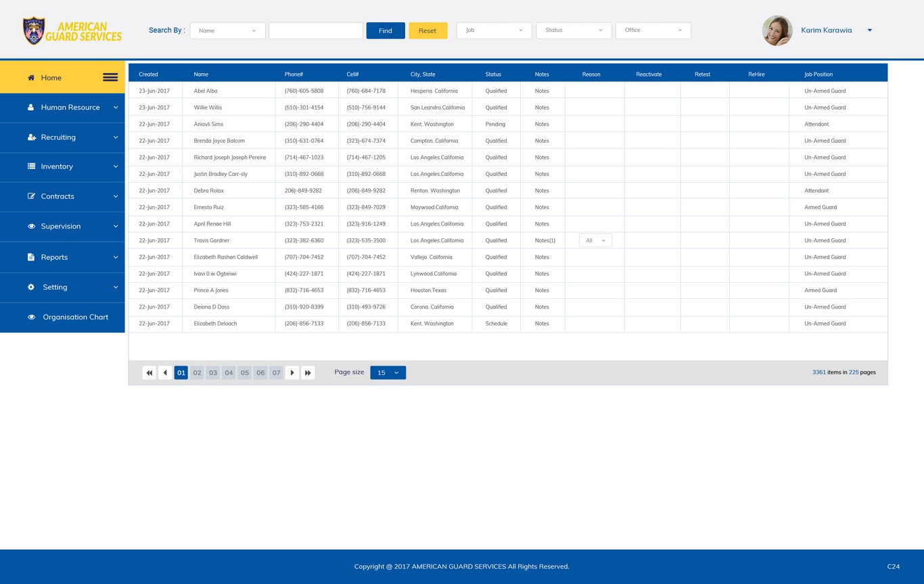Viewport: 924px width, 584px height.
Task: Click the Home house icon
Action: [x=31, y=78]
